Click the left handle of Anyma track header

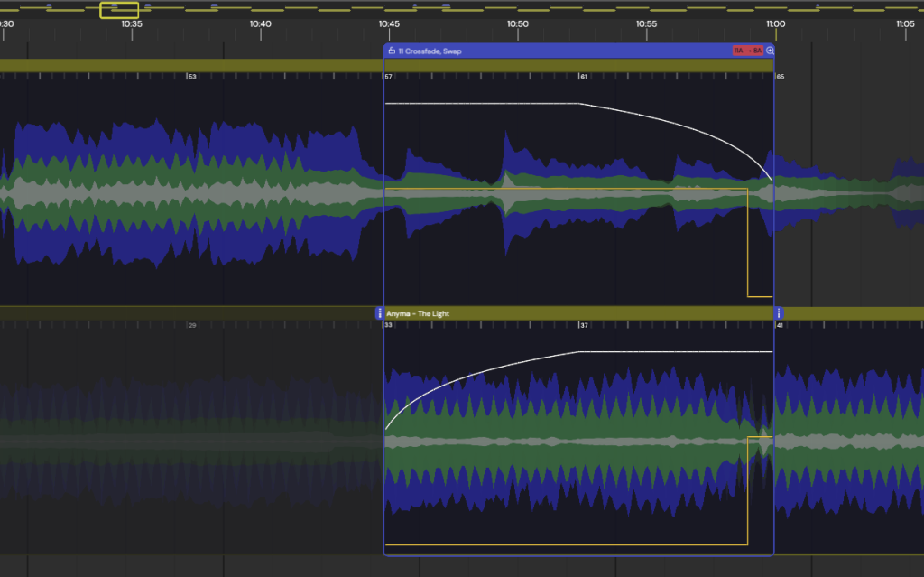[380, 313]
